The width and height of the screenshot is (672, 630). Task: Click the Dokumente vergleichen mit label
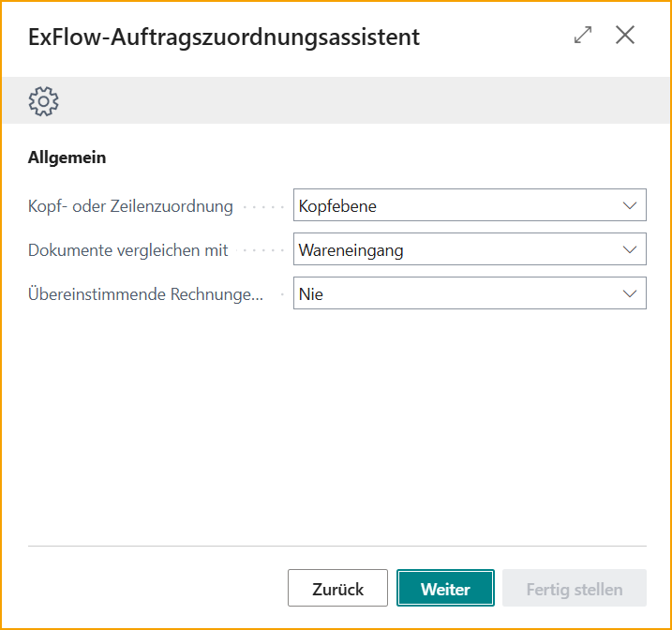click(127, 250)
